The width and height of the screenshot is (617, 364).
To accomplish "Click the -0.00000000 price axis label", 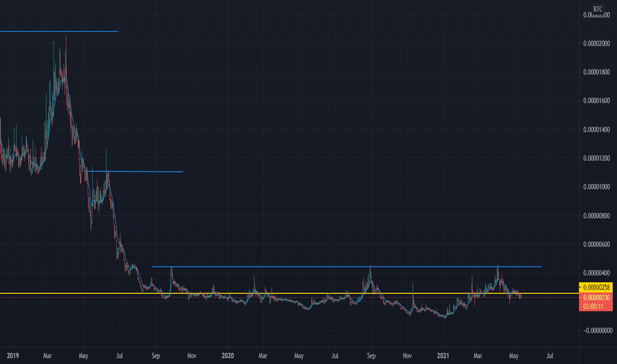I will click(596, 330).
